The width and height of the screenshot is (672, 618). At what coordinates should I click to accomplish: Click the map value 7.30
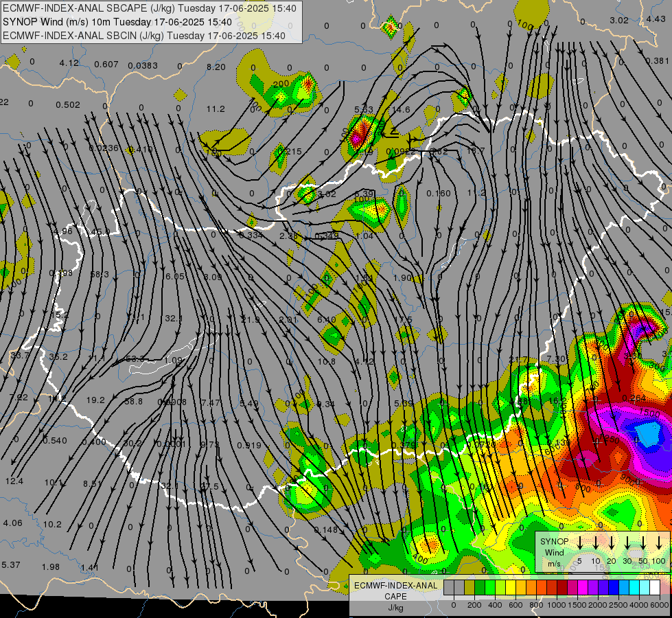click(x=556, y=359)
